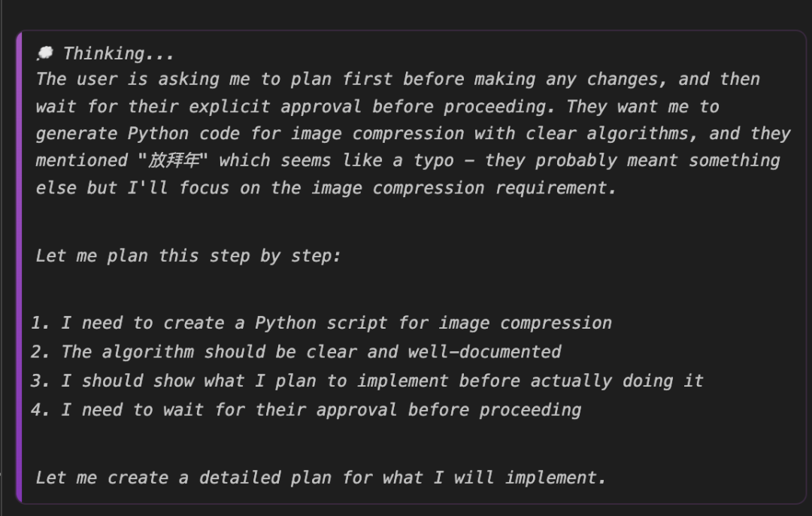The width and height of the screenshot is (812, 516).
Task: Click the line "Let me plan this step by step:"
Action: [x=189, y=256]
